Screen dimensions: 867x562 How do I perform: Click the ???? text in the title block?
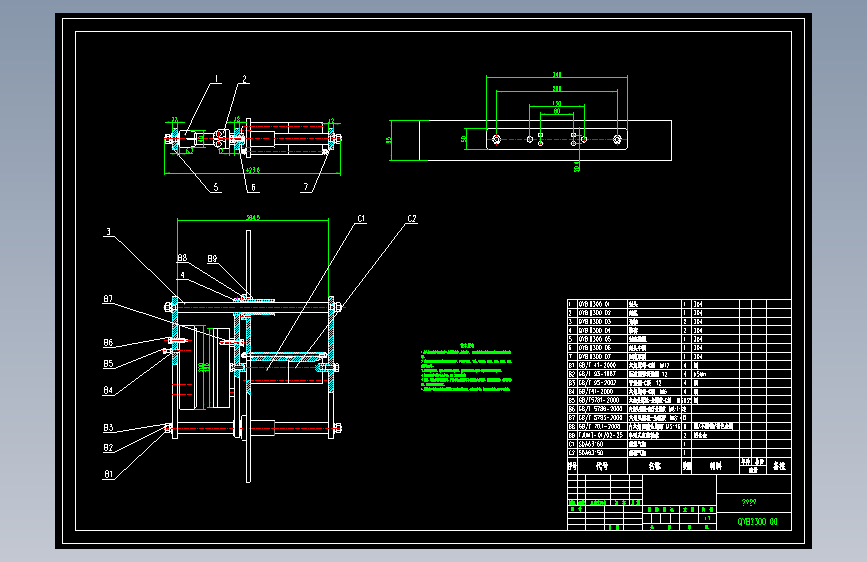tap(749, 502)
